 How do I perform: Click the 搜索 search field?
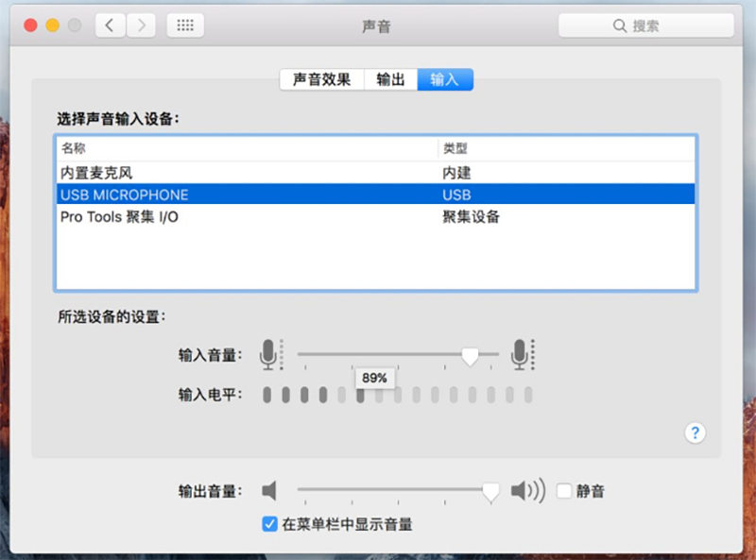(x=645, y=25)
